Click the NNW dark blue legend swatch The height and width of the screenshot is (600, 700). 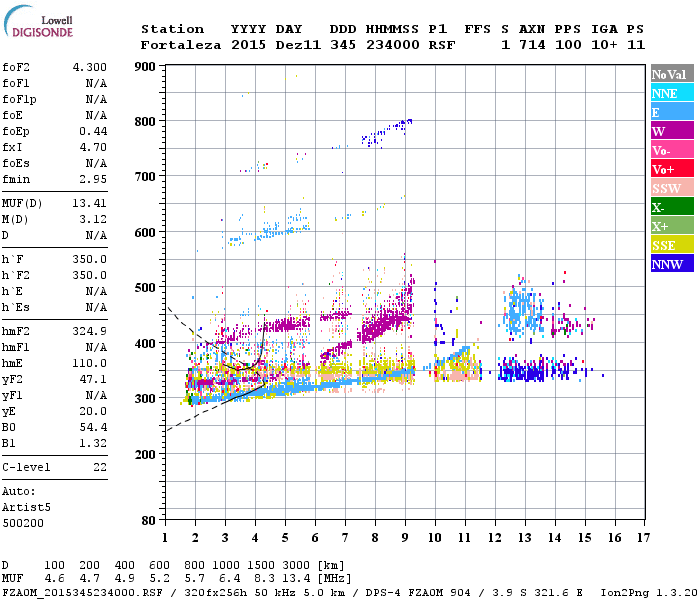(x=672, y=263)
